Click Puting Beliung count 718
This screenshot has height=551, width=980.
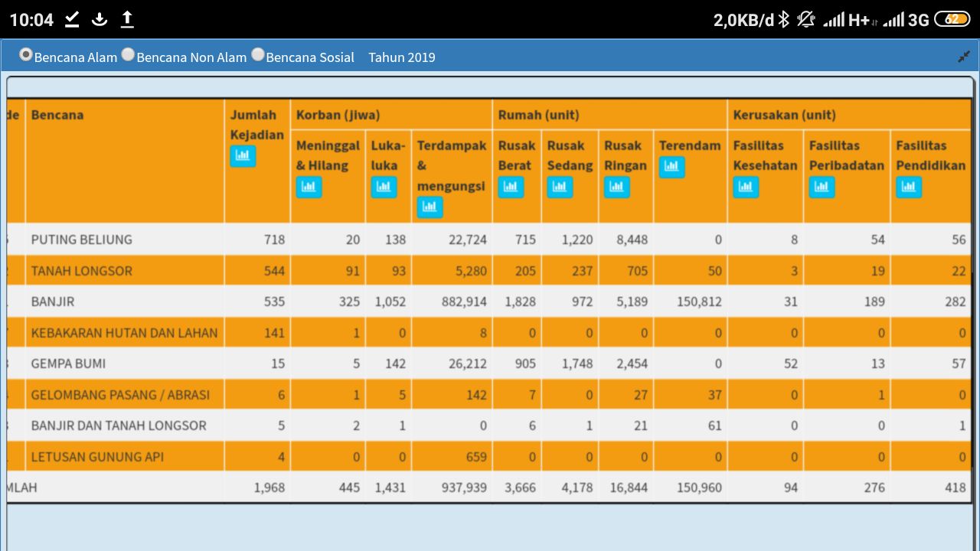tap(274, 240)
